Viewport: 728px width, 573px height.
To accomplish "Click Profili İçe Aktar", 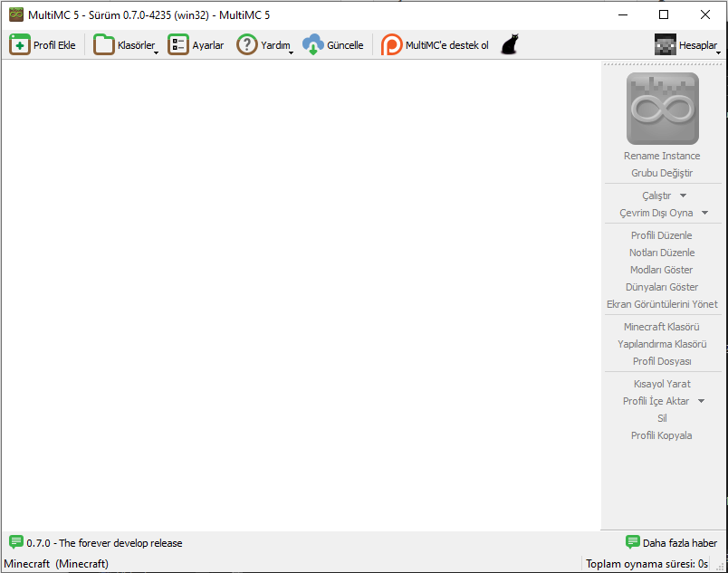I will tap(656, 401).
